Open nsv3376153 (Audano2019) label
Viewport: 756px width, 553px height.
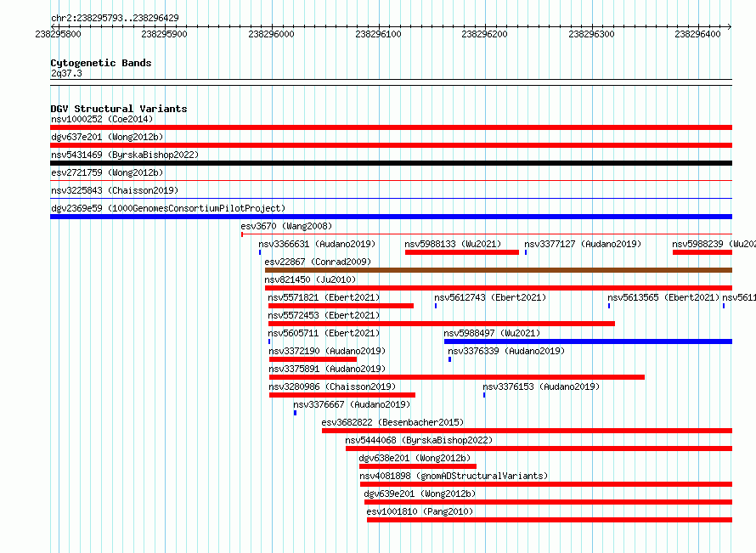click(x=541, y=387)
